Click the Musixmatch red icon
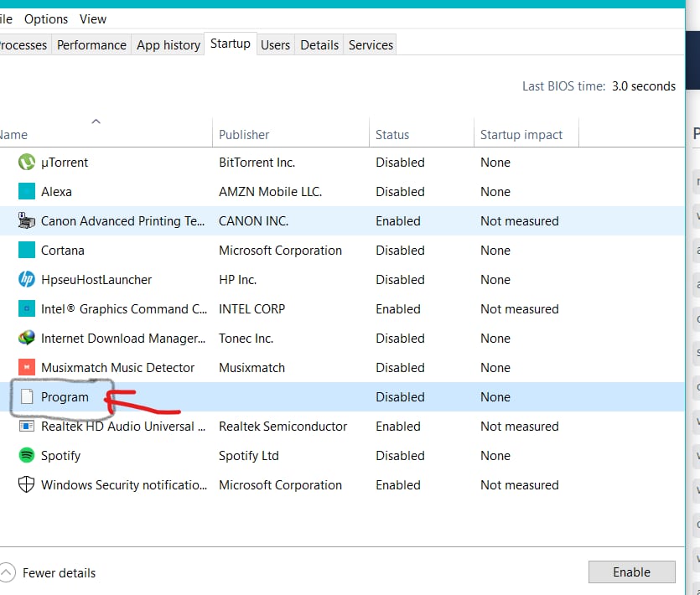Screen dimensions: 700x595 point(26,367)
